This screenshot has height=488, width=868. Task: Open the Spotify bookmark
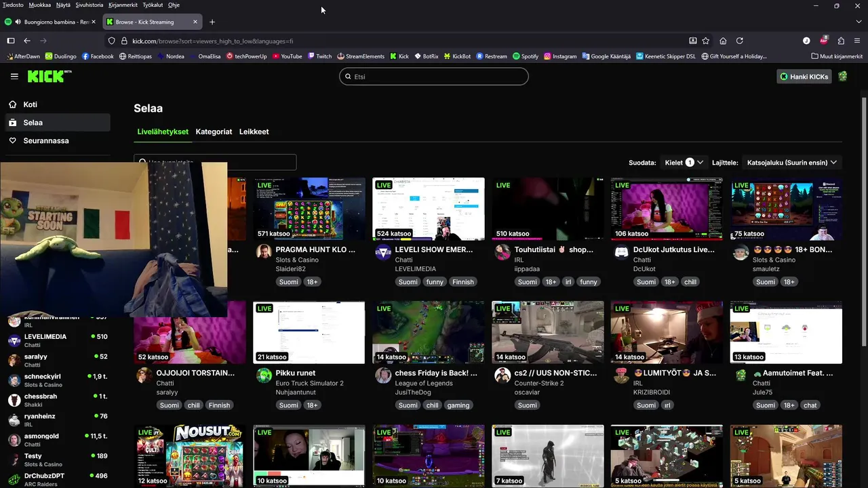click(526, 56)
